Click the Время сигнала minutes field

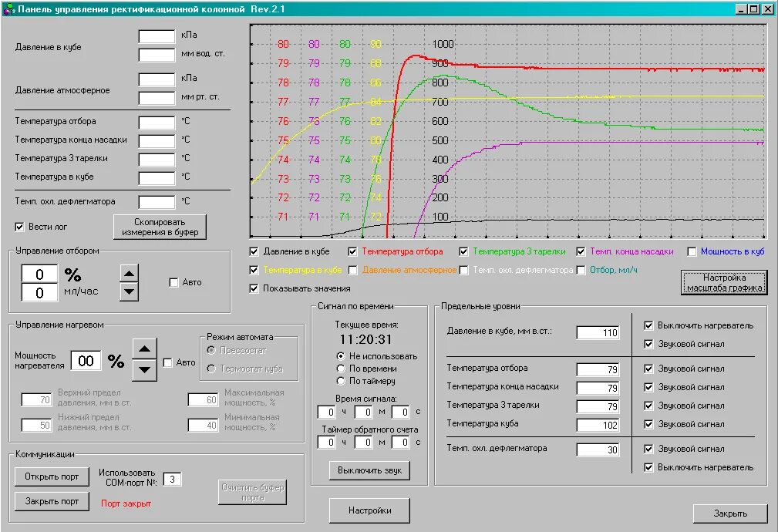click(x=364, y=412)
